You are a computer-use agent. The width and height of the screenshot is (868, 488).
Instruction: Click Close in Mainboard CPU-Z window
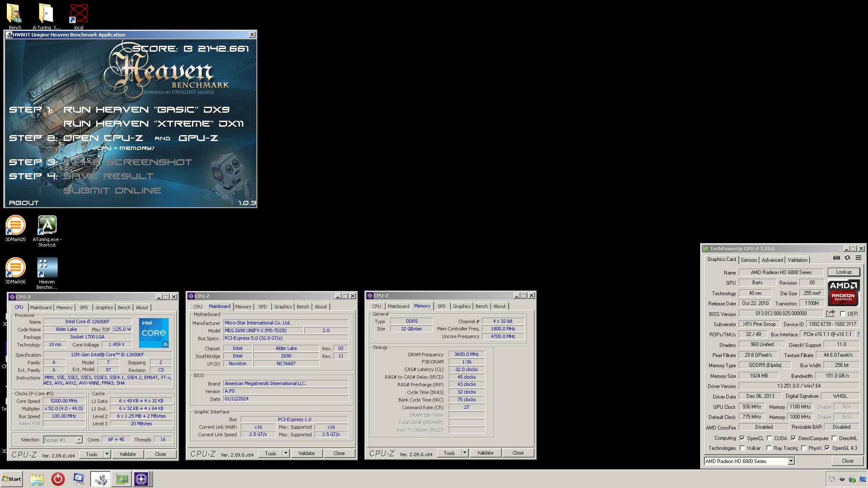pyautogui.click(x=339, y=453)
